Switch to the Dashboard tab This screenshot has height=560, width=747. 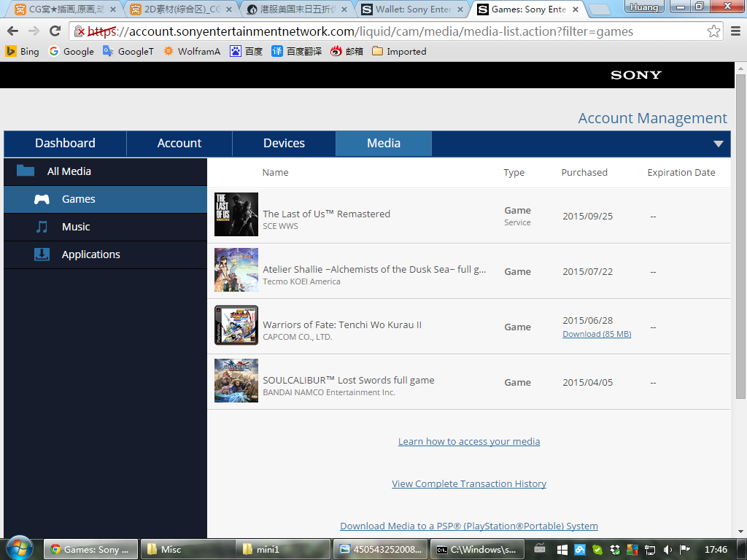65,144
